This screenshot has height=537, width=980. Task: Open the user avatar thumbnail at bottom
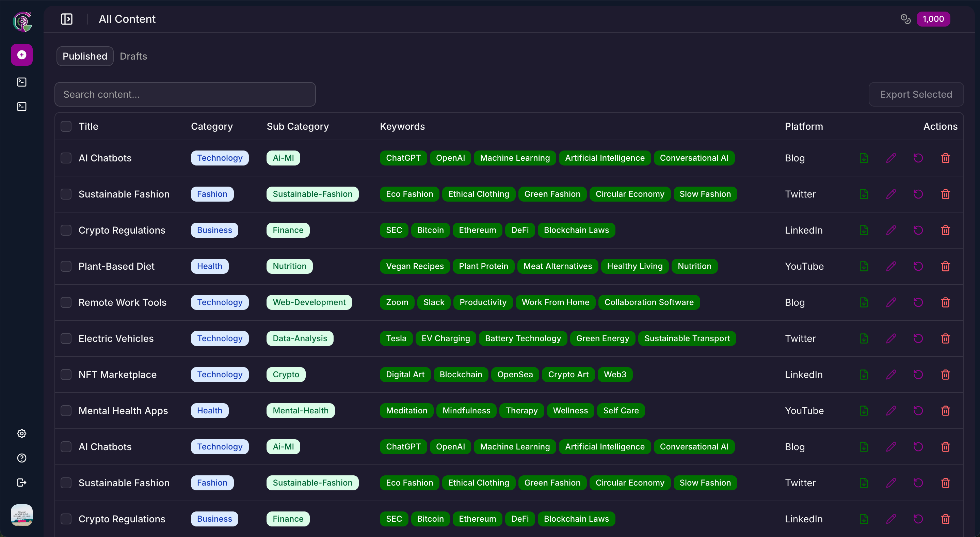22,515
